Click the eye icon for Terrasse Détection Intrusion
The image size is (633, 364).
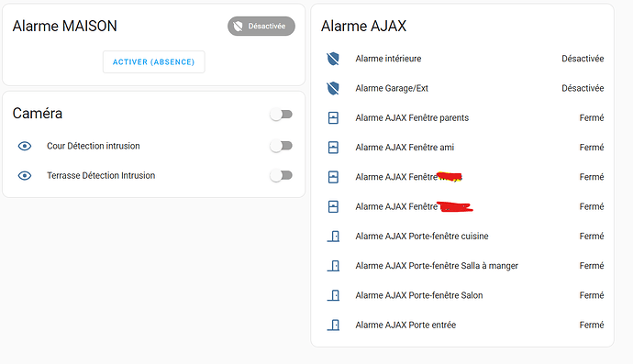(x=25, y=175)
